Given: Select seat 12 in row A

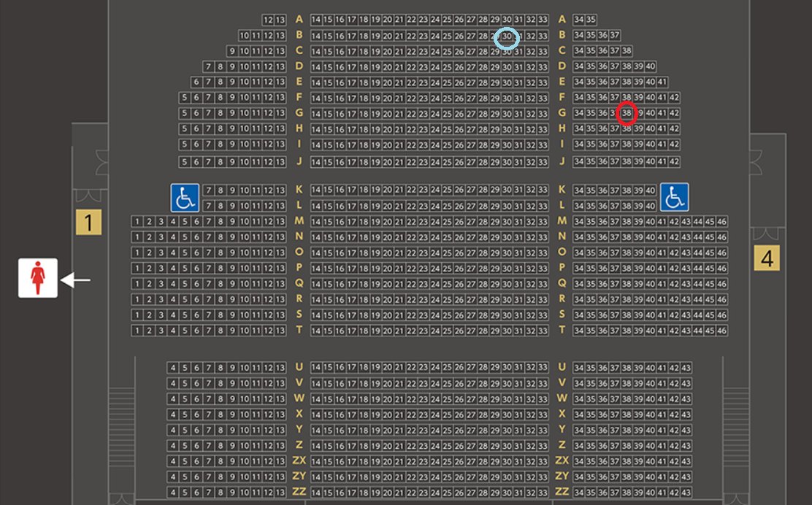Looking at the screenshot, I should 268,20.
